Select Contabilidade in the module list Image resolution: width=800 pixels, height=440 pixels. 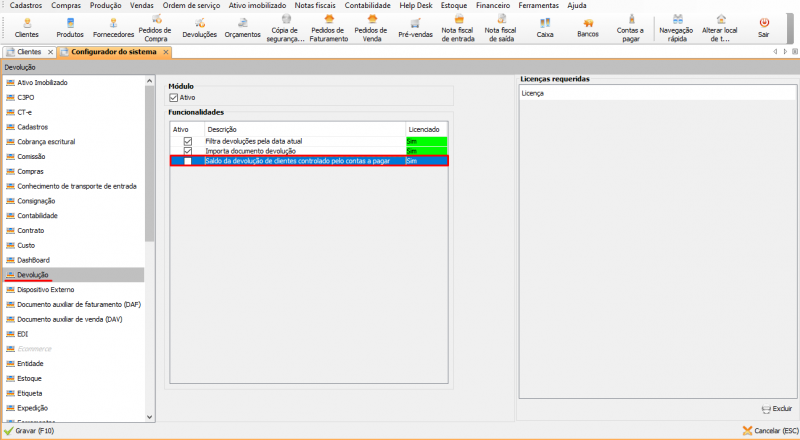click(x=38, y=215)
